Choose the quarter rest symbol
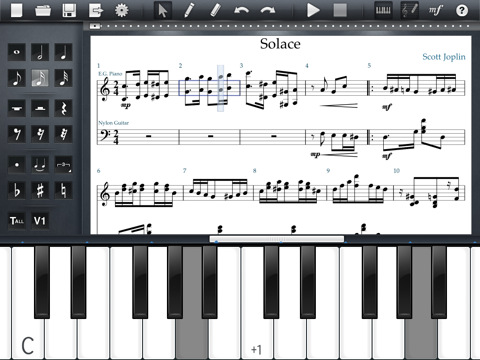The width and height of the screenshot is (480, 360). pos(63,108)
